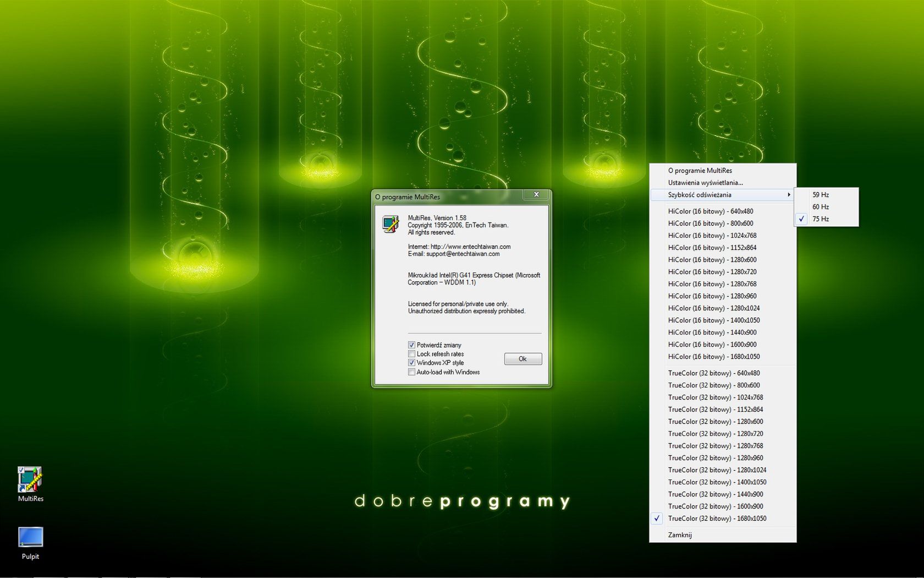Choose HiColor (16 bitowy) - 640x480
This screenshot has width=924, height=578.
(x=723, y=211)
